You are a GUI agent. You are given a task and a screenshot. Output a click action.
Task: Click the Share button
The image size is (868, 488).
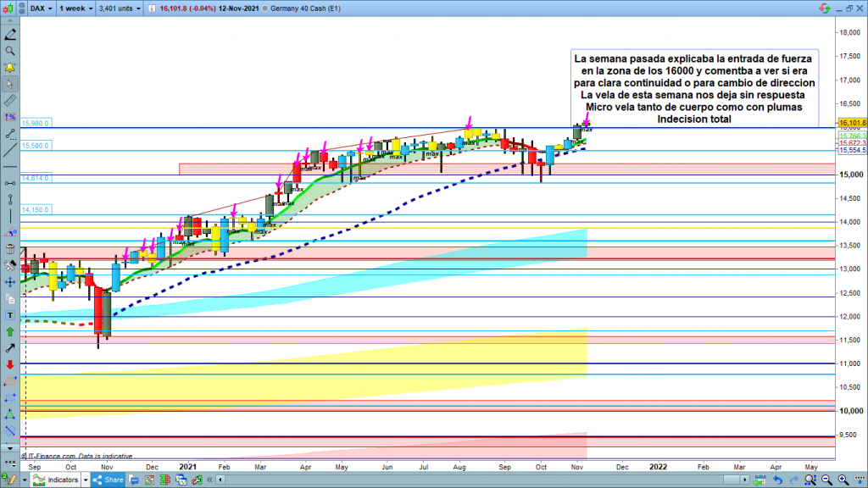point(108,480)
